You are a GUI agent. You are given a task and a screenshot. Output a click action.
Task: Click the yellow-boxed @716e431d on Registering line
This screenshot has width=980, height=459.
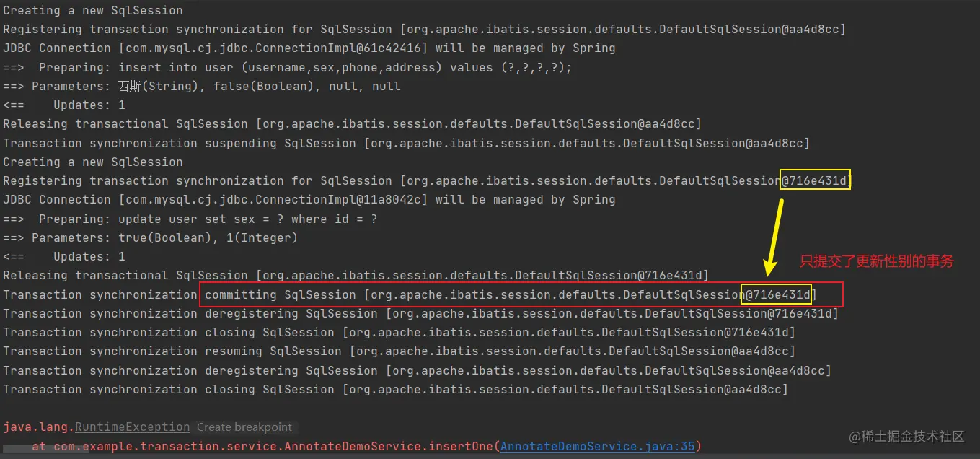click(816, 180)
